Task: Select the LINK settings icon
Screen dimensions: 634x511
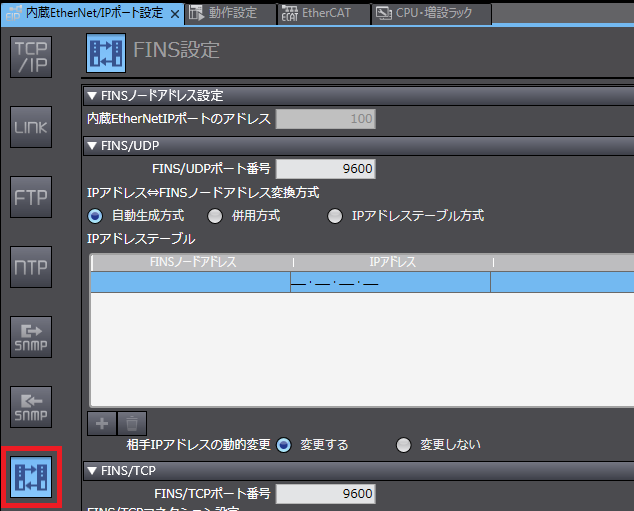Action: pyautogui.click(x=30, y=128)
